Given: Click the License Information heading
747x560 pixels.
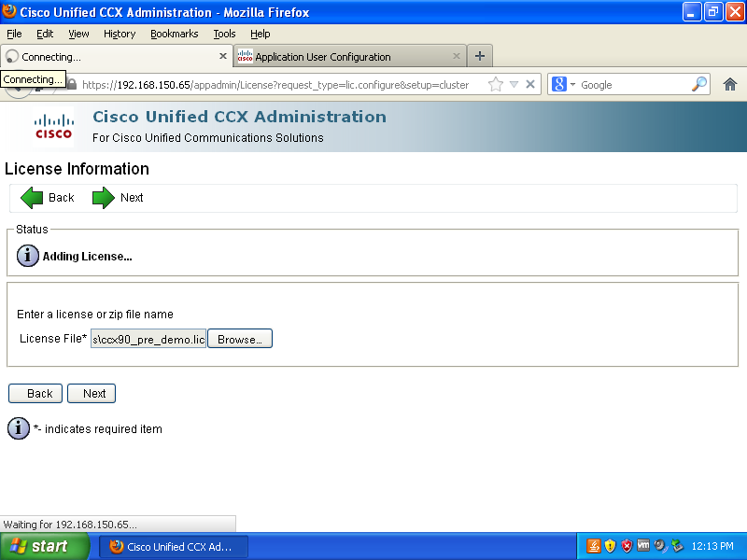Looking at the screenshot, I should coord(77,169).
